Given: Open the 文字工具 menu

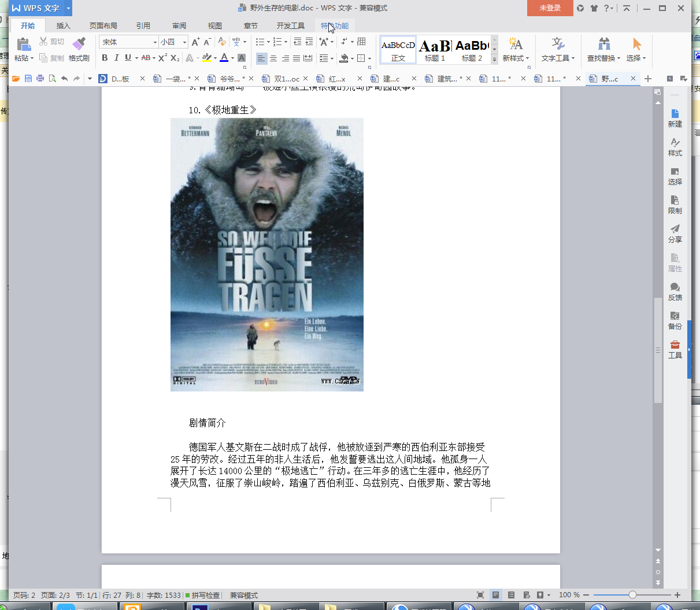Looking at the screenshot, I should [x=558, y=50].
